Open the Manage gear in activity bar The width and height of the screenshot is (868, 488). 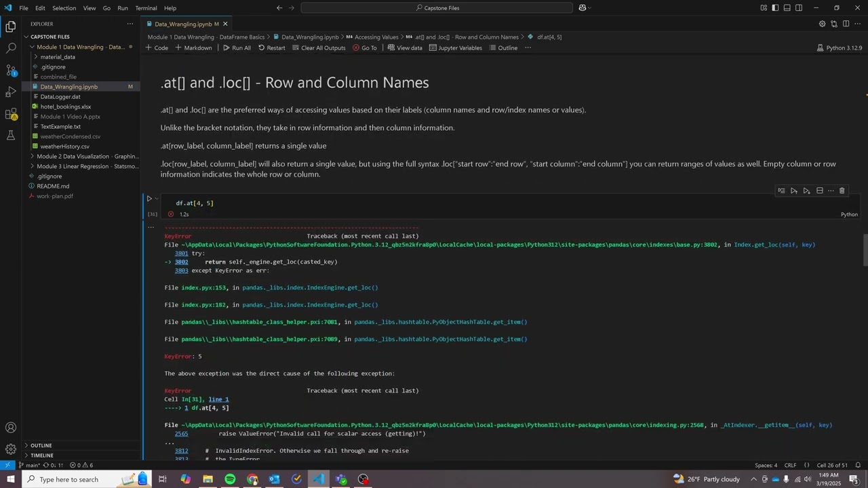pyautogui.click(x=11, y=449)
